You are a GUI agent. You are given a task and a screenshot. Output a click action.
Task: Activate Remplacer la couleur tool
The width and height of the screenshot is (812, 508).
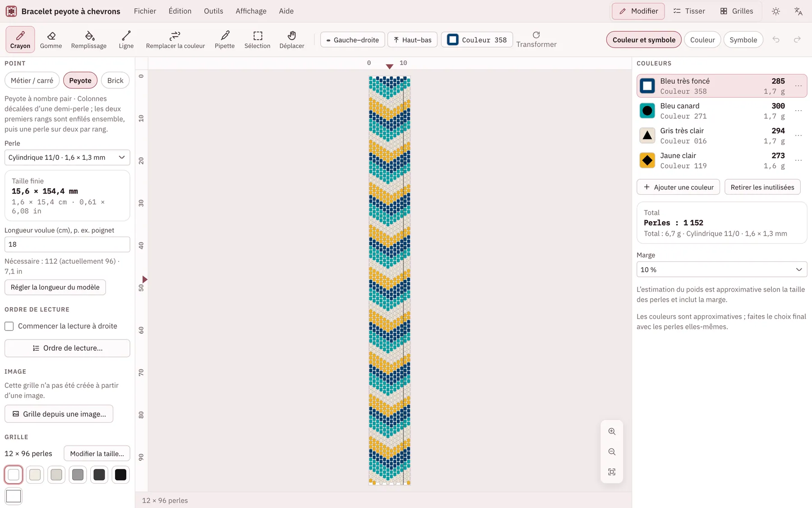(175, 39)
